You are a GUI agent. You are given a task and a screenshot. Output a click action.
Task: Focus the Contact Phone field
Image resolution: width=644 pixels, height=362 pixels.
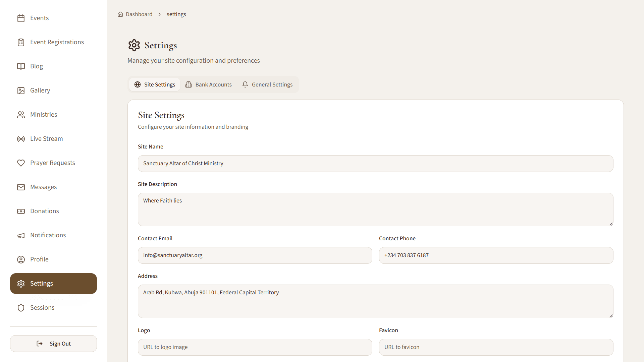[x=496, y=255]
